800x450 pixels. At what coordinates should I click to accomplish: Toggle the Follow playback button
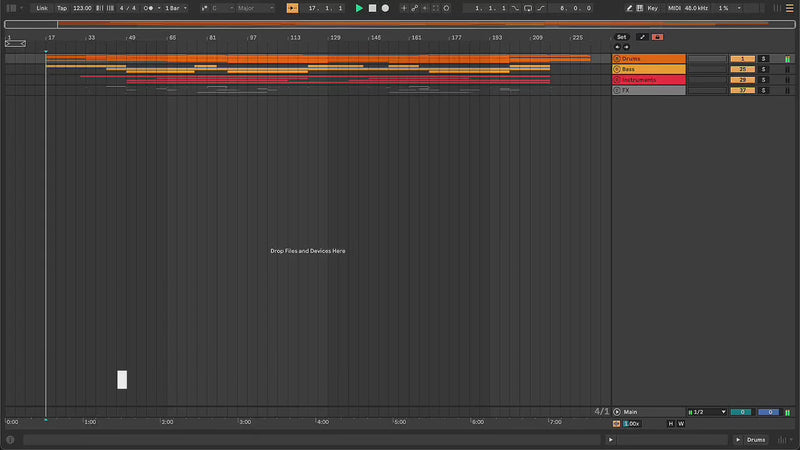291,8
